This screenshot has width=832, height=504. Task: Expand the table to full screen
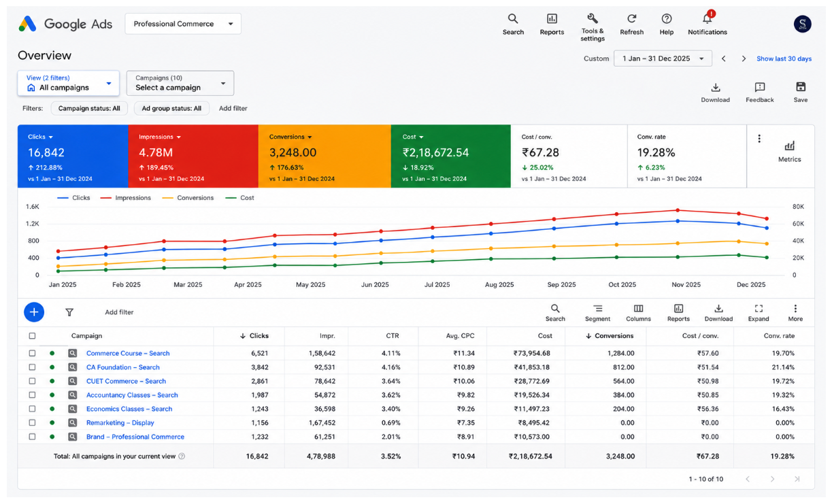pyautogui.click(x=759, y=313)
